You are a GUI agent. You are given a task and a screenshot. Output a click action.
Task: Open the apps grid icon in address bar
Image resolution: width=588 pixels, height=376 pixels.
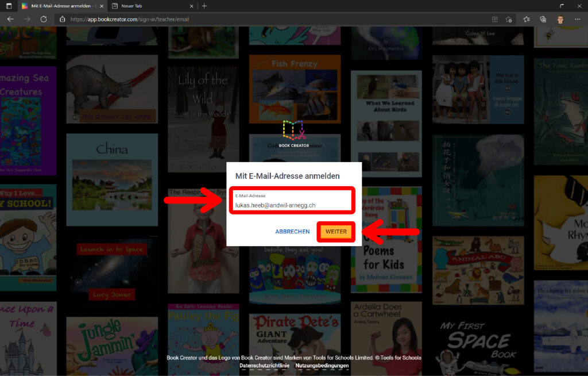494,19
